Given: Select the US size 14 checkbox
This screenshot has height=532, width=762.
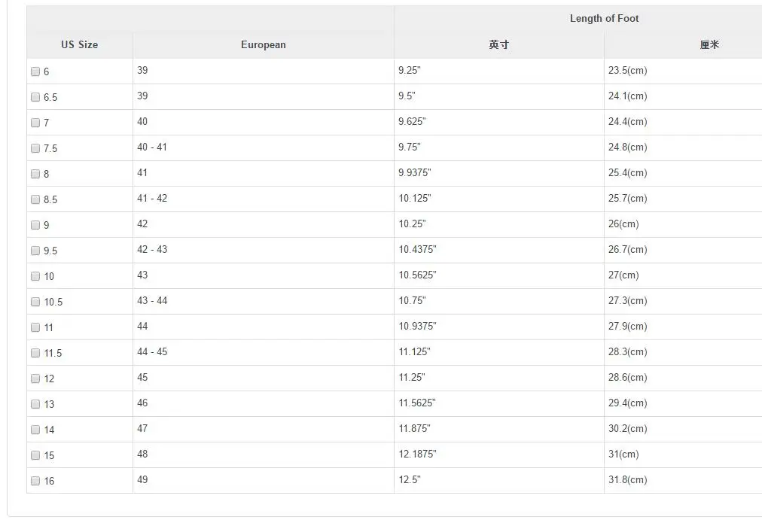Looking at the screenshot, I should pyautogui.click(x=35, y=430).
